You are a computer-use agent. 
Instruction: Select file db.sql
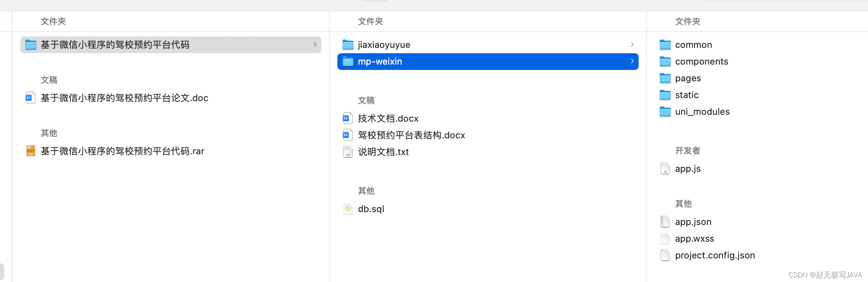[x=371, y=209]
